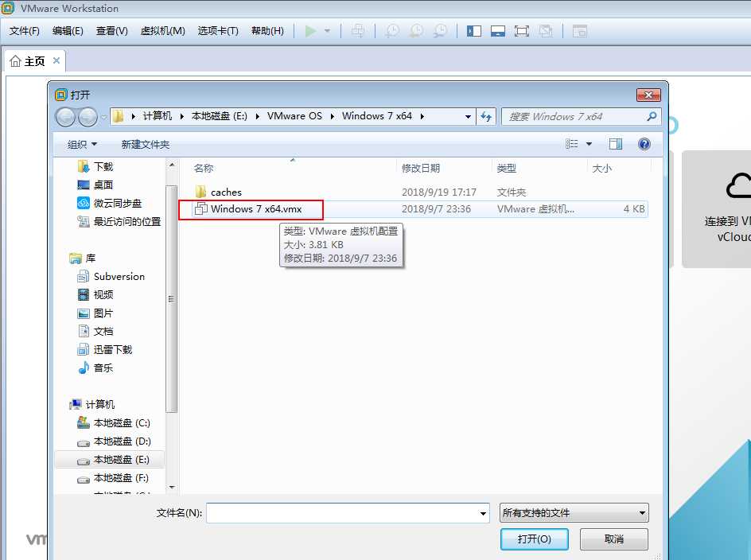Viewport: 751px width, 560px height.
Task: Toggle the thumbnail bar view icon
Action: click(x=498, y=31)
